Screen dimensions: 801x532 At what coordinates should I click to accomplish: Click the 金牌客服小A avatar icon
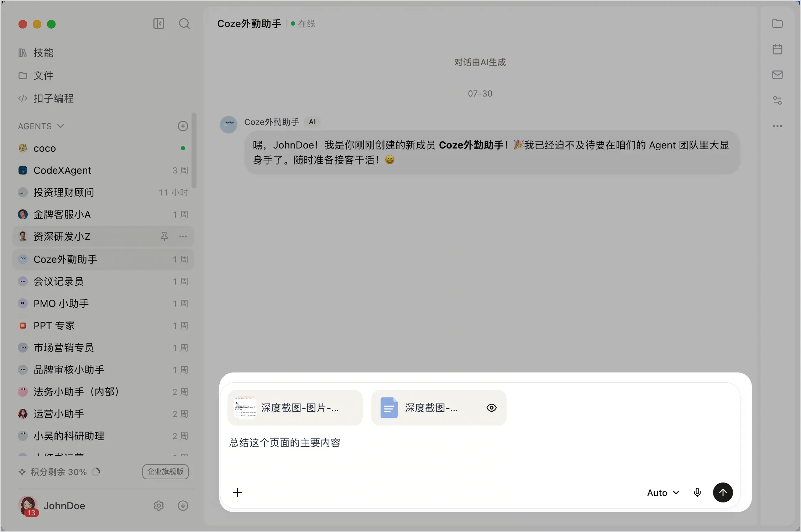tap(23, 214)
